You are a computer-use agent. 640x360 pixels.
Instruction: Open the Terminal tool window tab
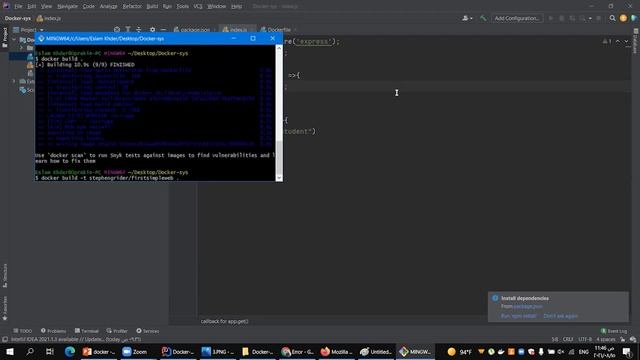pos(87,331)
